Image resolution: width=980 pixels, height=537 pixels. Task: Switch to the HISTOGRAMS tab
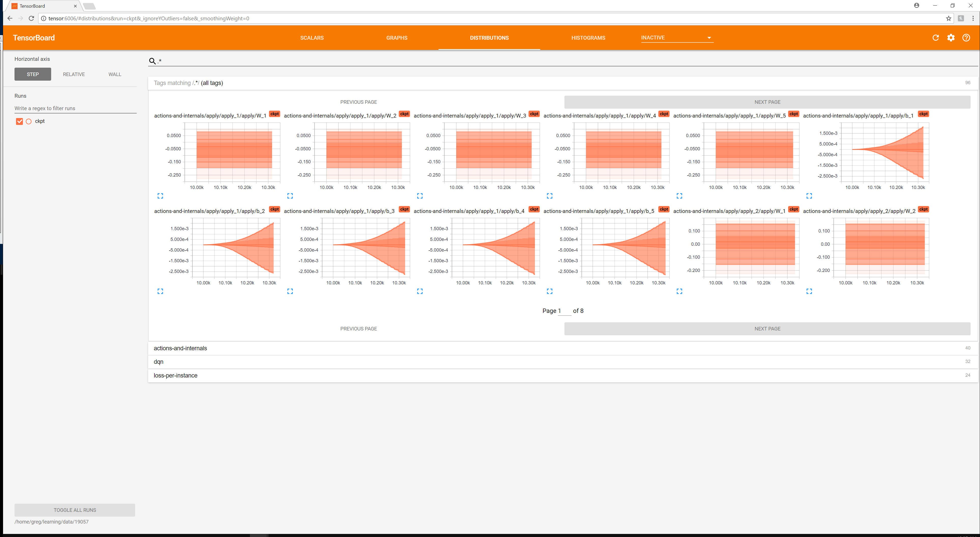588,38
